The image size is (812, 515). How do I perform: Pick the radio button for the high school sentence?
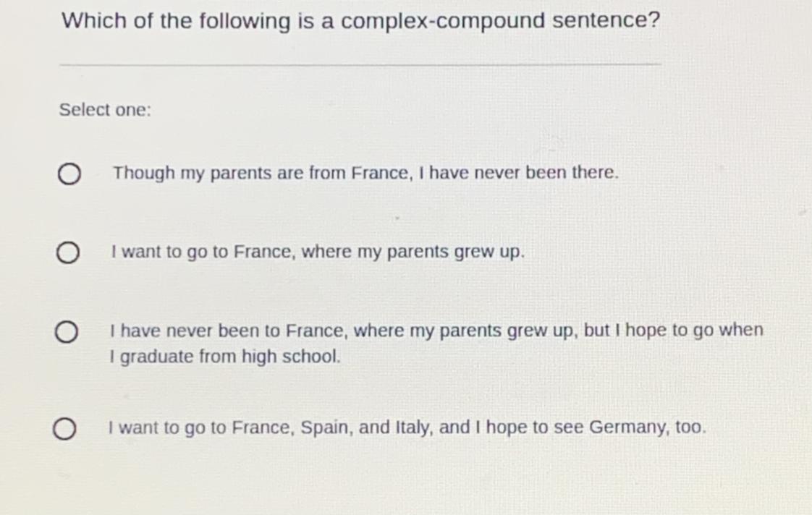click(x=66, y=333)
